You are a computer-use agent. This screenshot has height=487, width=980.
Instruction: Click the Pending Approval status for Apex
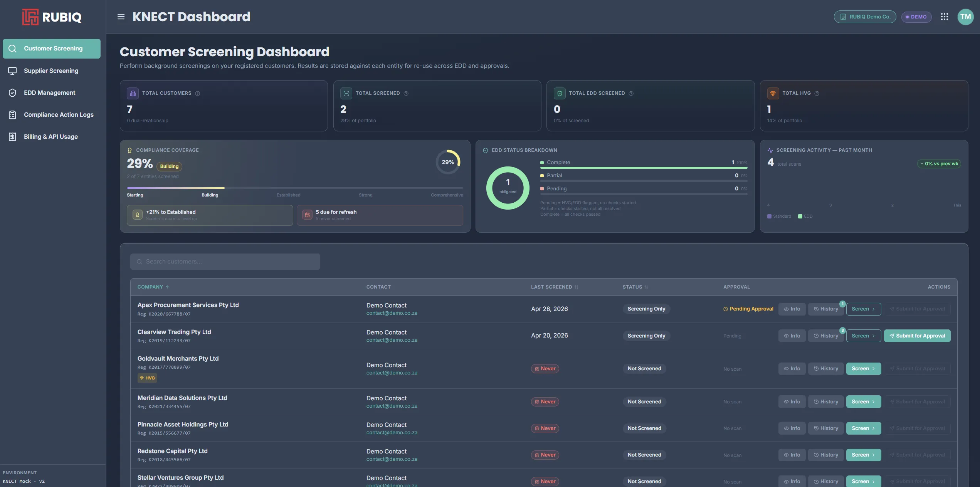(x=748, y=309)
